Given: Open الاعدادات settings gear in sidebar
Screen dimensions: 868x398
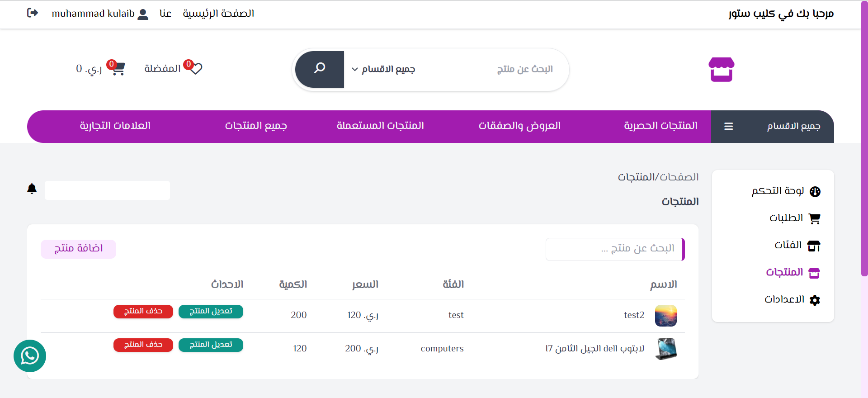Looking at the screenshot, I should 792,299.
